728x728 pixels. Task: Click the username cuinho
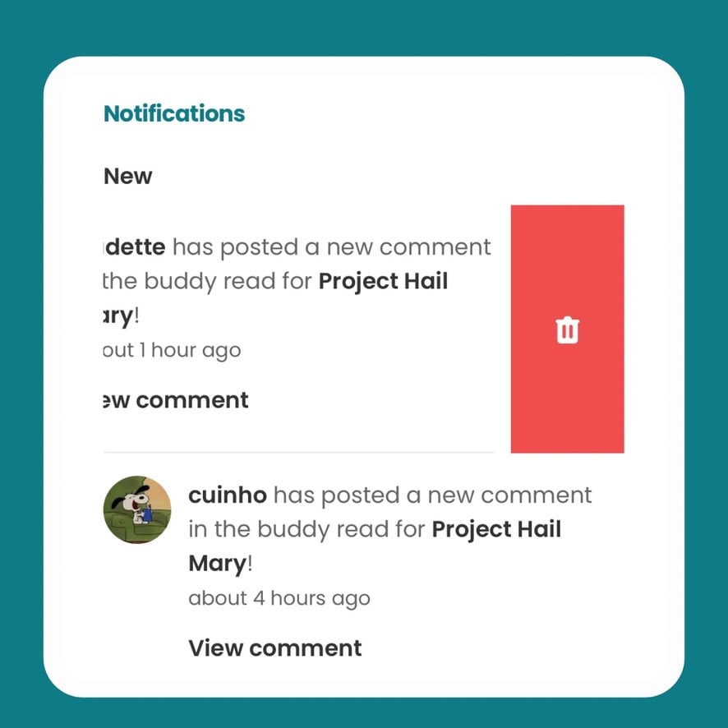click(x=227, y=495)
